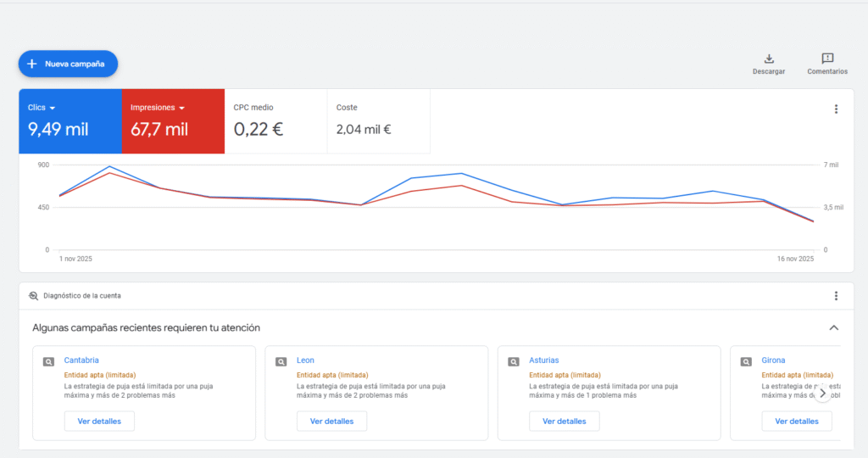Click the search campaign icon on Asturias card
This screenshot has height=458, width=868.
[514, 361]
